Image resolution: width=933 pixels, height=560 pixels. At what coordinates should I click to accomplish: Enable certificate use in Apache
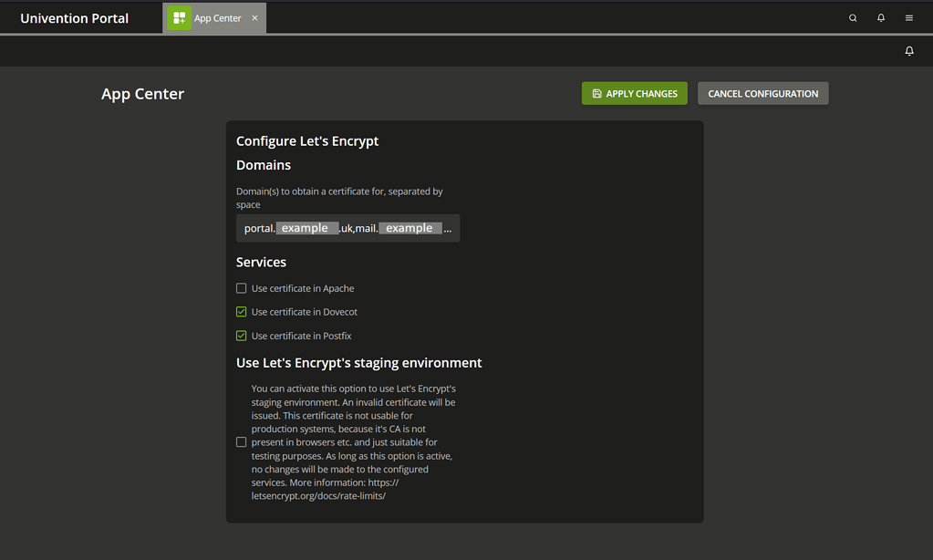[x=241, y=287]
